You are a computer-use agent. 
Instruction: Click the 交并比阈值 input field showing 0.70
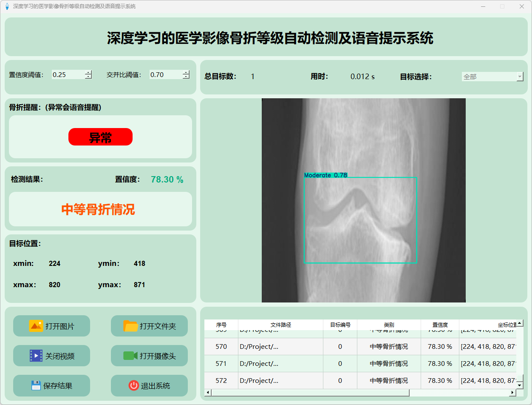(x=166, y=74)
